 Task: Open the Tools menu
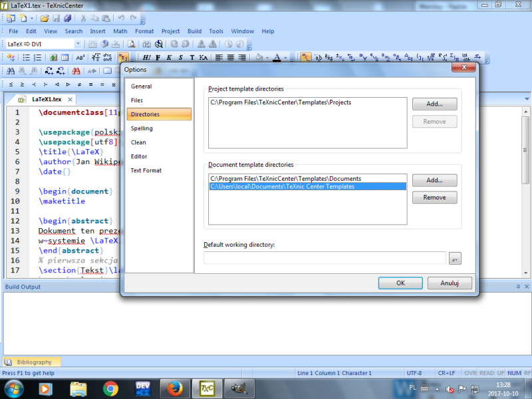click(216, 31)
